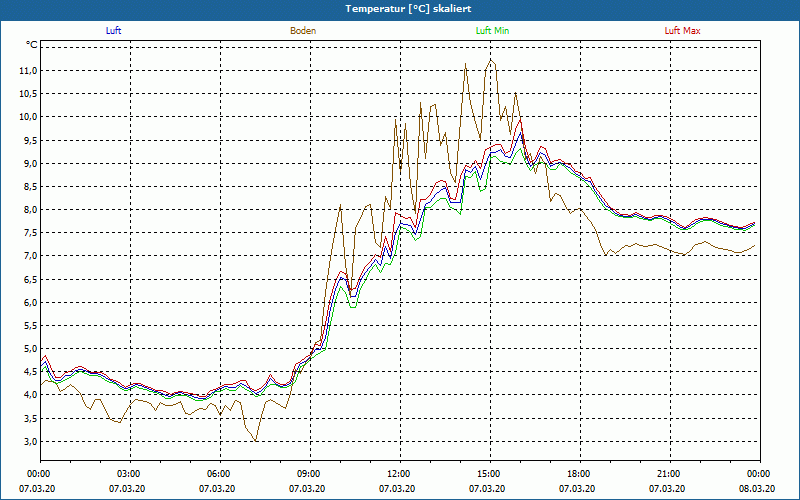Click the blue Luft legend label
The image size is (800, 500).
pyautogui.click(x=113, y=31)
